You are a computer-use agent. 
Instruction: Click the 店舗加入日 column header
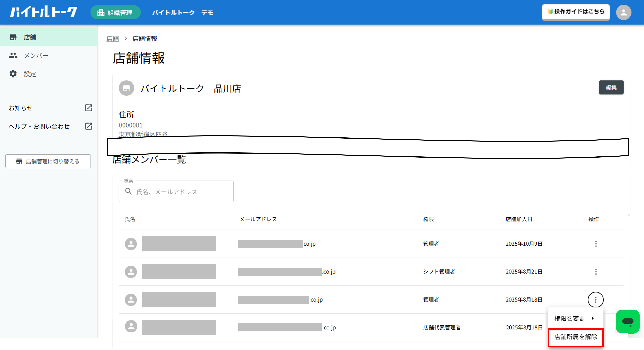tap(519, 219)
